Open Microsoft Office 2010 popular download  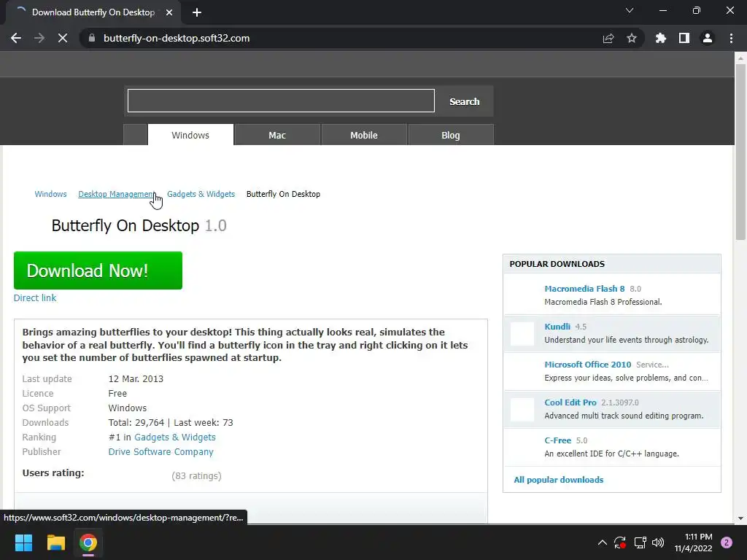point(588,365)
